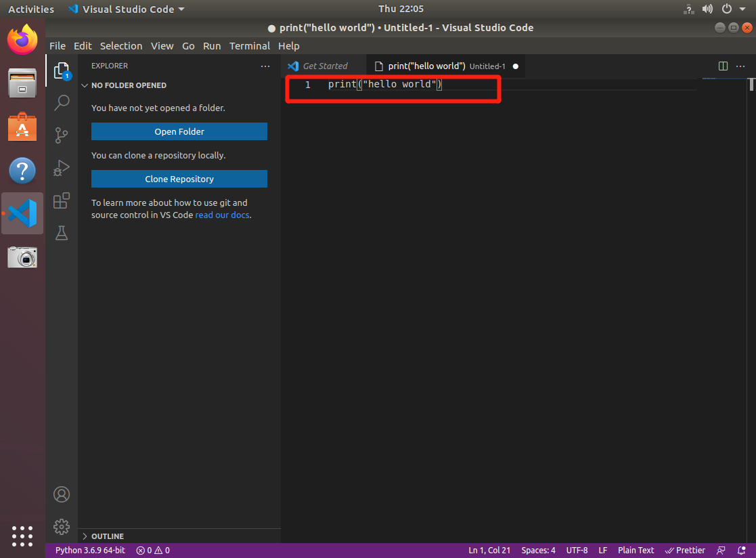Image resolution: width=756 pixels, height=558 pixels.
Task: Click Prettier in the status bar
Action: pyautogui.click(x=685, y=551)
